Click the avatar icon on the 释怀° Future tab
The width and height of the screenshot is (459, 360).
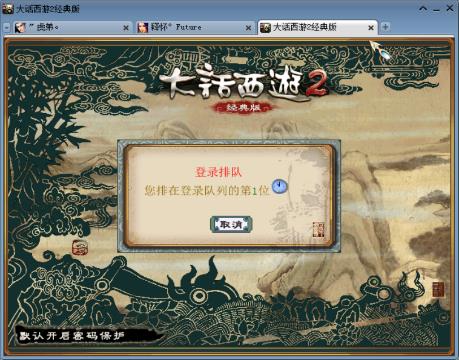(143, 27)
